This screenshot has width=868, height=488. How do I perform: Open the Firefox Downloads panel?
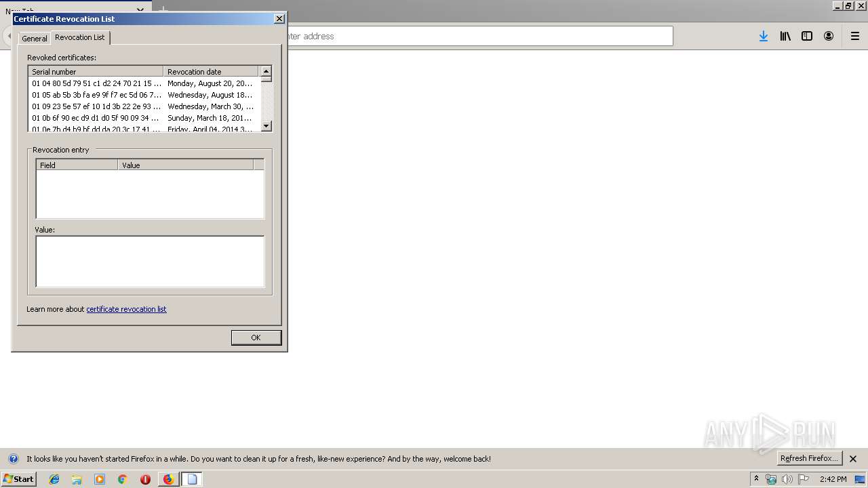pyautogui.click(x=764, y=37)
